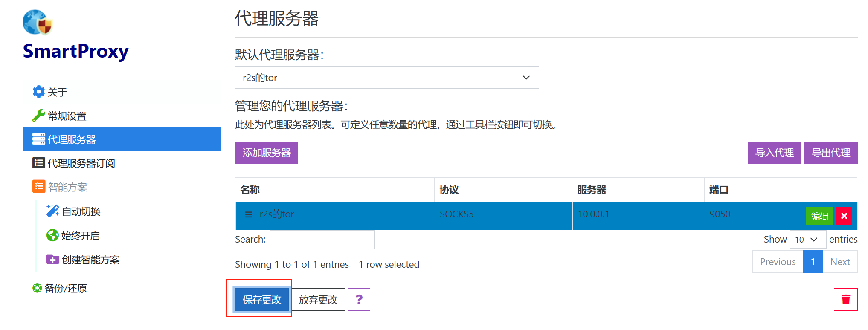
Task: Select 创建智能方案 in the sidebar
Action: [90, 260]
